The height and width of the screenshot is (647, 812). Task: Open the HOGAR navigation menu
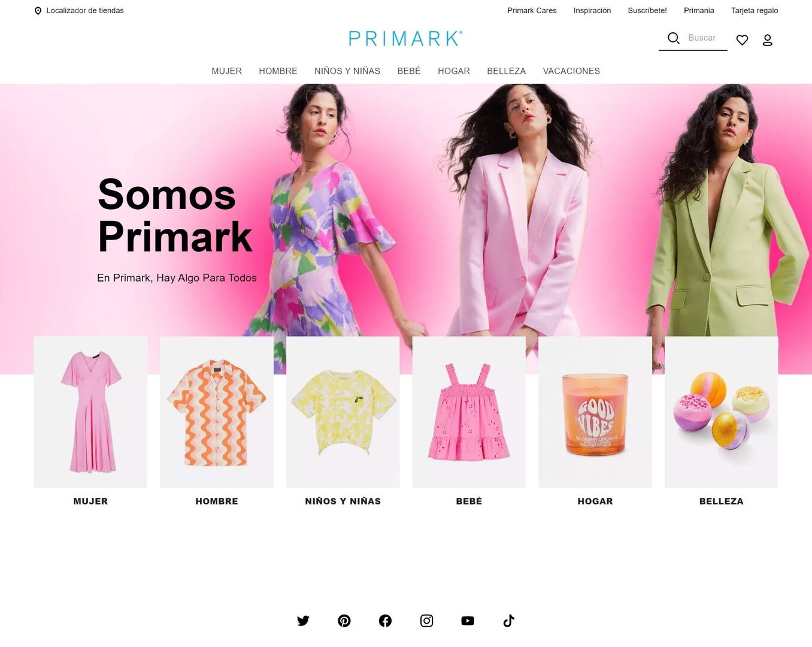[x=454, y=71]
